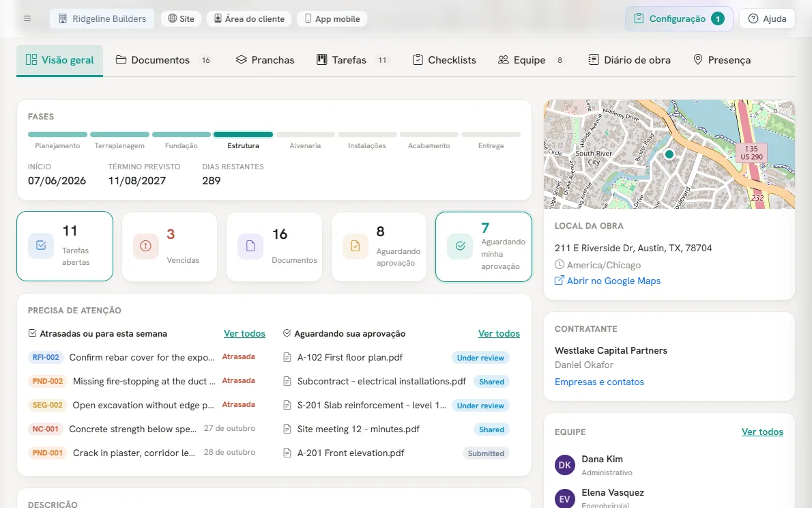
Task: Click the Ajuda help button
Action: 767,18
